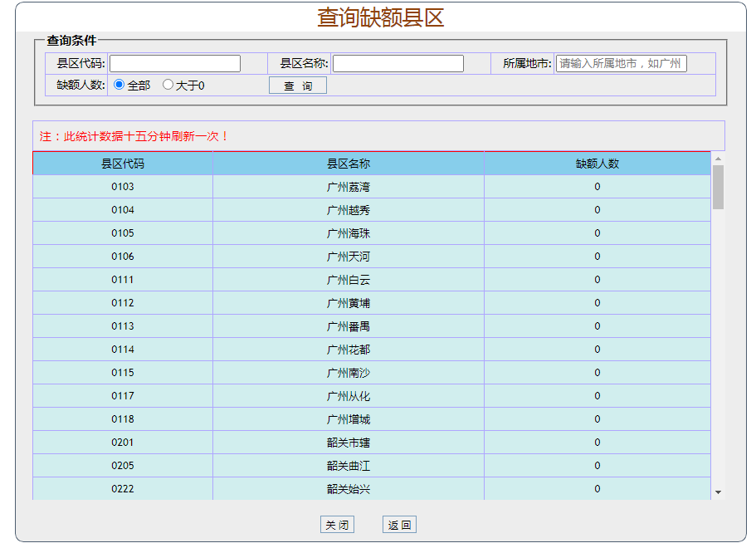Click county code 0201 cell
Image resolution: width=756 pixels, height=548 pixels.
pyautogui.click(x=123, y=443)
